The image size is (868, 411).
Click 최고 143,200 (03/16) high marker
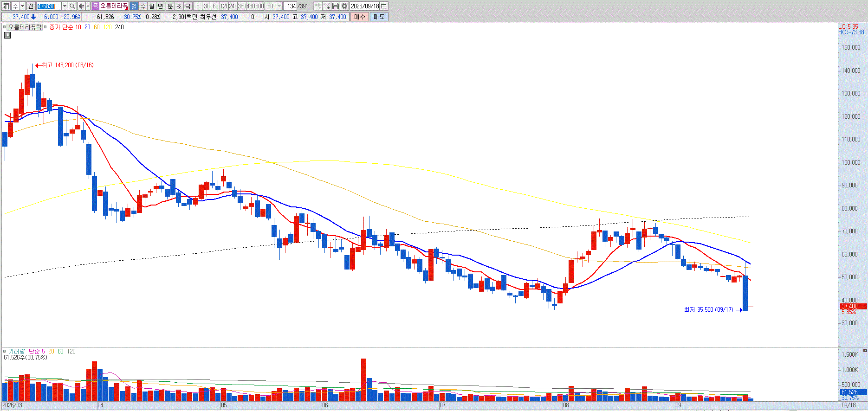(65, 65)
